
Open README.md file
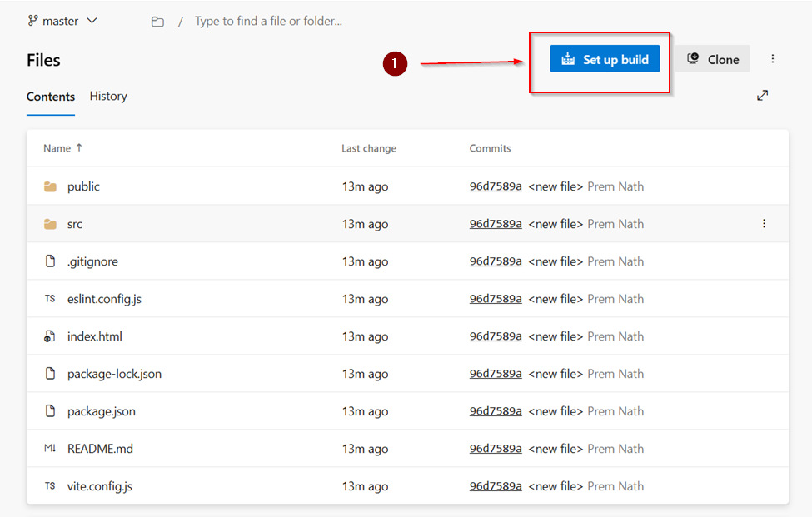[x=100, y=449]
